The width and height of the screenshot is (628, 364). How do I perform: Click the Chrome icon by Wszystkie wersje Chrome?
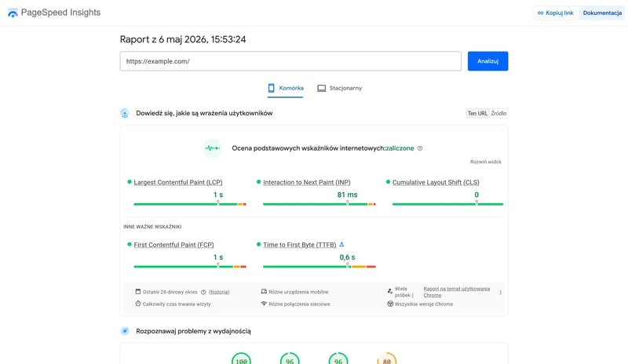pyautogui.click(x=390, y=304)
